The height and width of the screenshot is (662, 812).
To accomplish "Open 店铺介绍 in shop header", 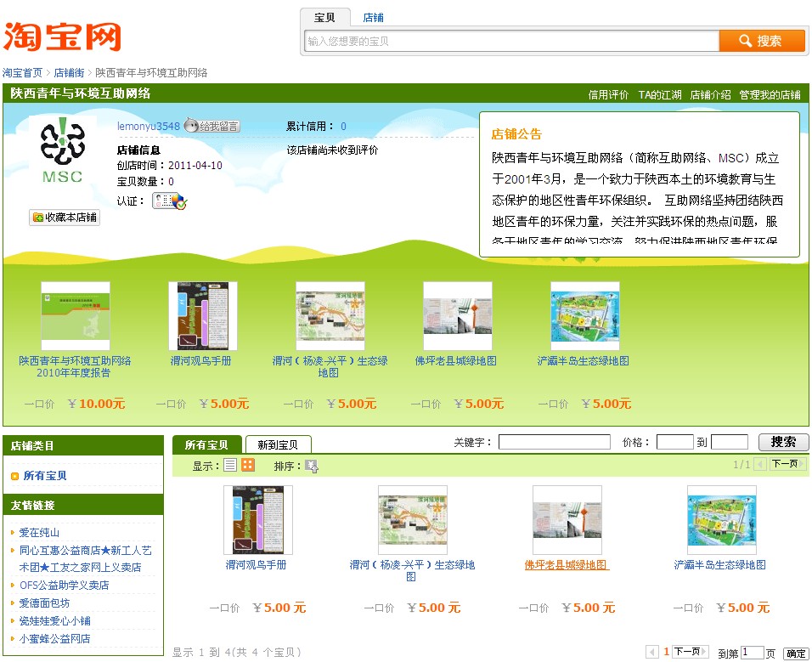I will pyautogui.click(x=710, y=95).
